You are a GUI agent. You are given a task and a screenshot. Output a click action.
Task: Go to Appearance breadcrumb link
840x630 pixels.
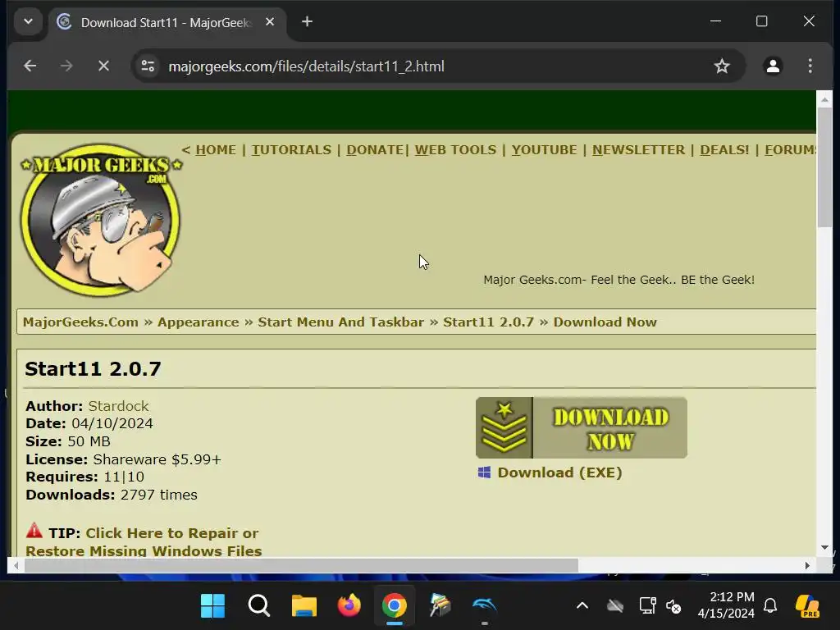click(199, 322)
